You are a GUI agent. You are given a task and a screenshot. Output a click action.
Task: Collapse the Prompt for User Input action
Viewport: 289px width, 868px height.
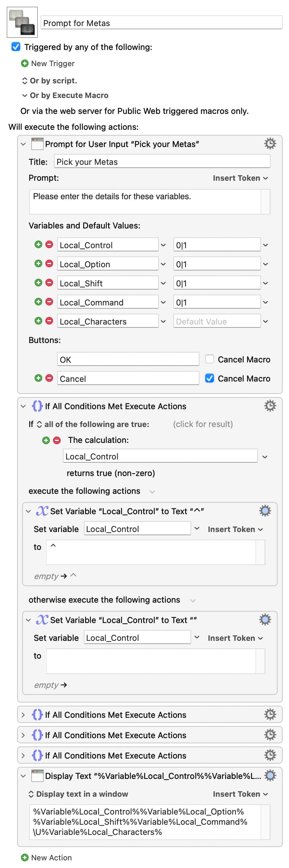[x=23, y=144]
